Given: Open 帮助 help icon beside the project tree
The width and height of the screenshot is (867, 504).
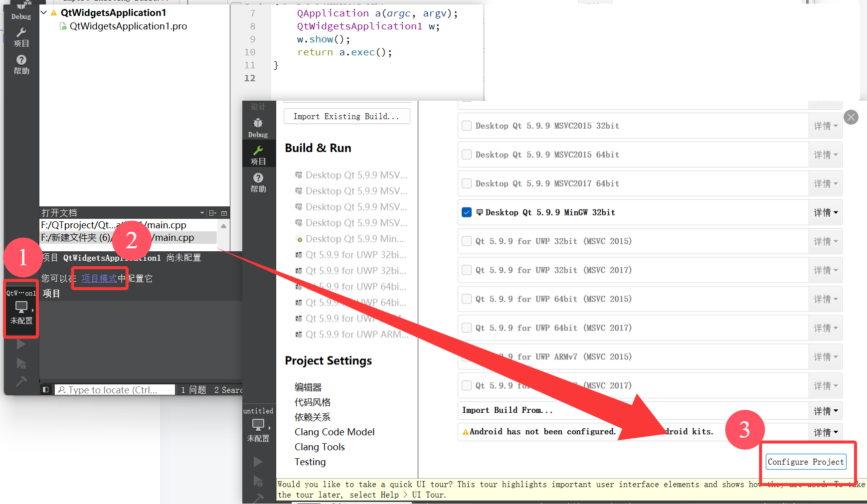Looking at the screenshot, I should [21, 65].
